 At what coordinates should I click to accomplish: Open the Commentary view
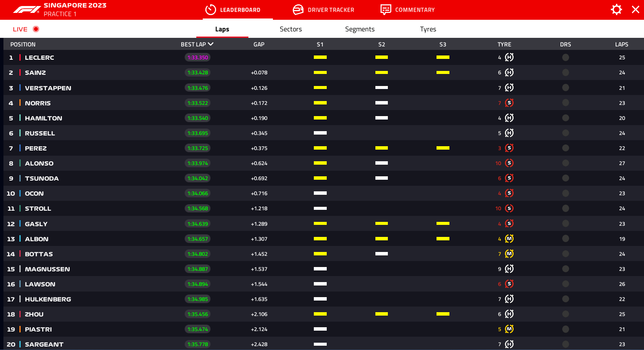click(x=408, y=9)
